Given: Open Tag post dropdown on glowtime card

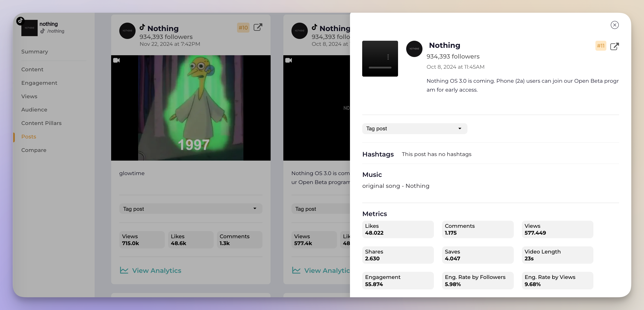Looking at the screenshot, I should [191, 209].
